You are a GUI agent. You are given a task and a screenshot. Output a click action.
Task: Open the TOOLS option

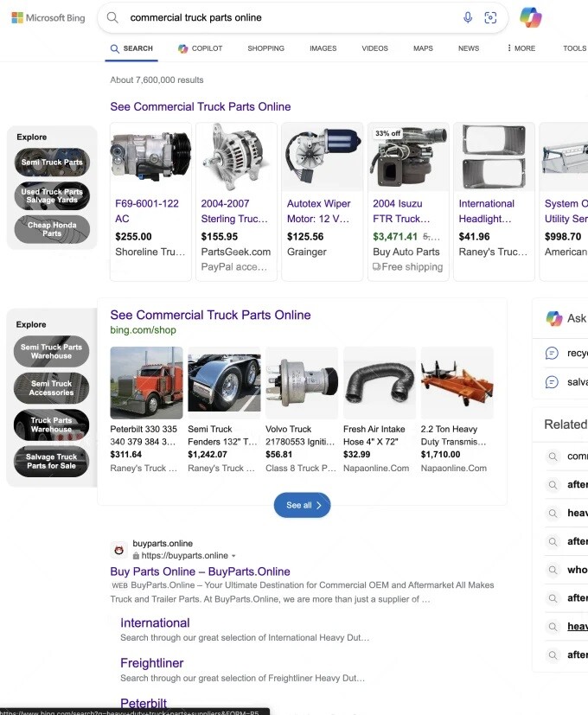pos(575,48)
